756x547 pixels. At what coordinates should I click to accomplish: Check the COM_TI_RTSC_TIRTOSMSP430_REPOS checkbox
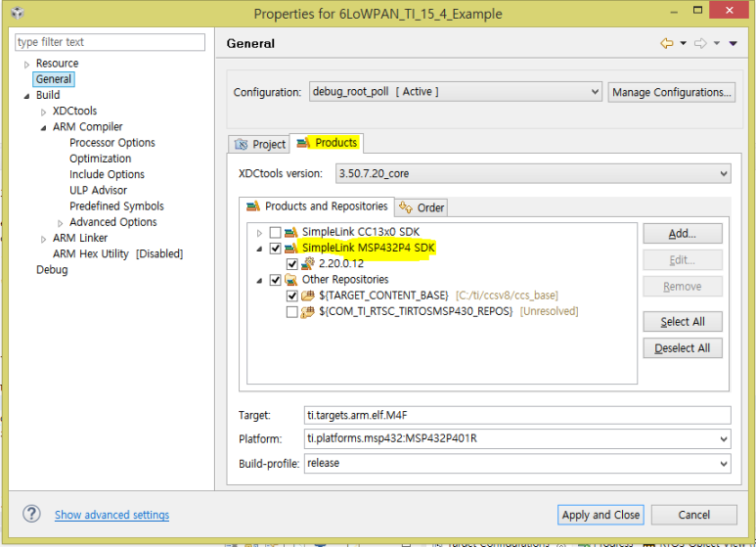[291, 312]
